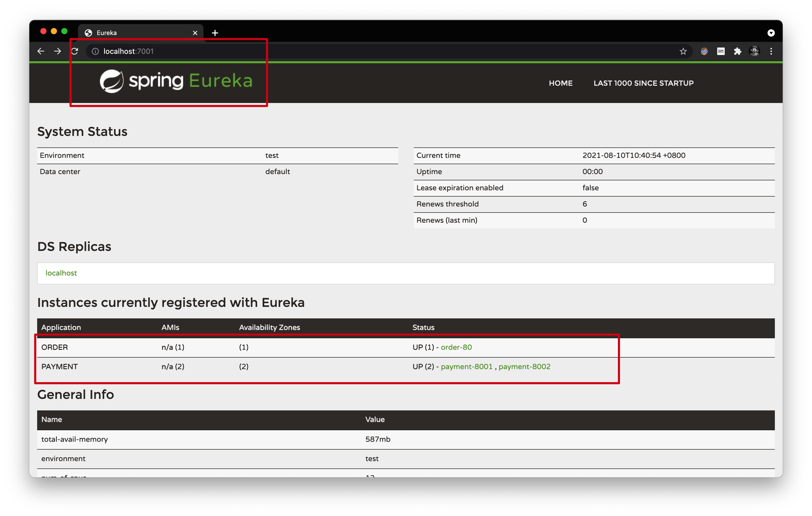Select the ORDER application cell
This screenshot has width=812, height=516.
pyautogui.click(x=55, y=347)
